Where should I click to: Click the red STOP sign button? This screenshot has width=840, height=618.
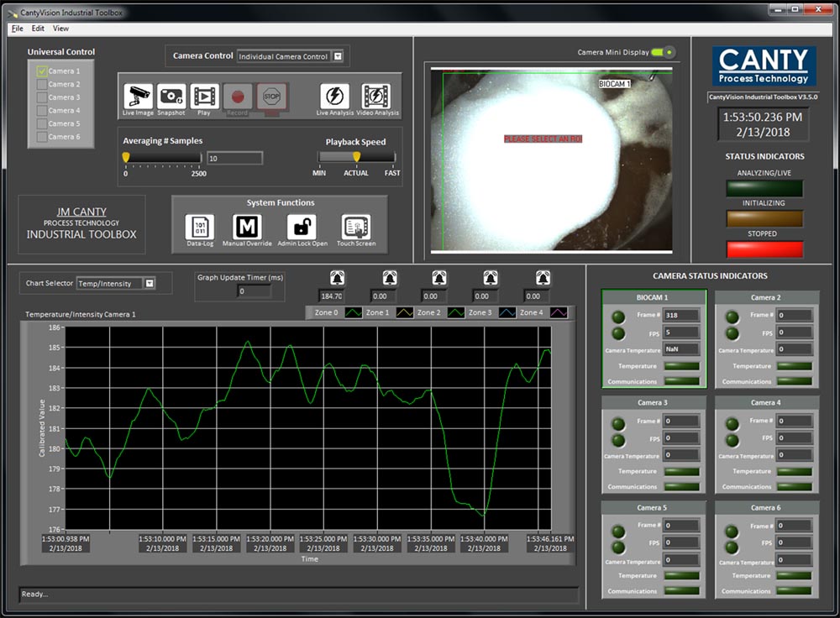tap(272, 96)
